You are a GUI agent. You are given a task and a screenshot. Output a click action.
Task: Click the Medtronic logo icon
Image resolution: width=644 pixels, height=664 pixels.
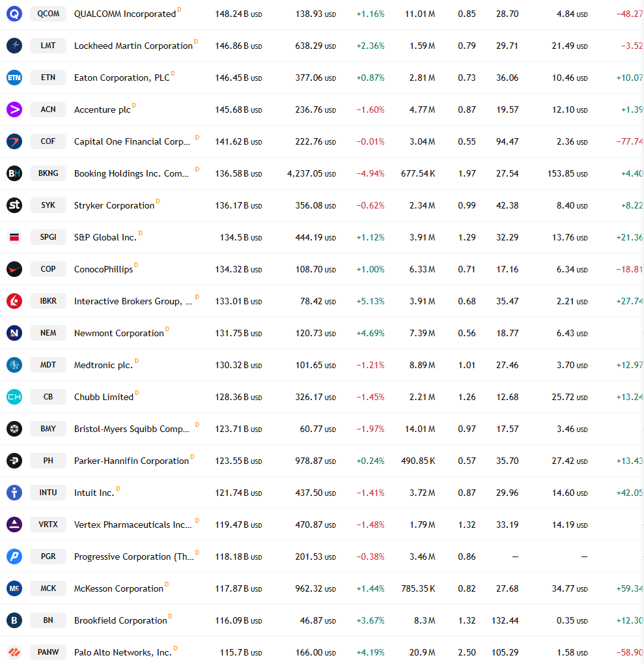point(14,365)
